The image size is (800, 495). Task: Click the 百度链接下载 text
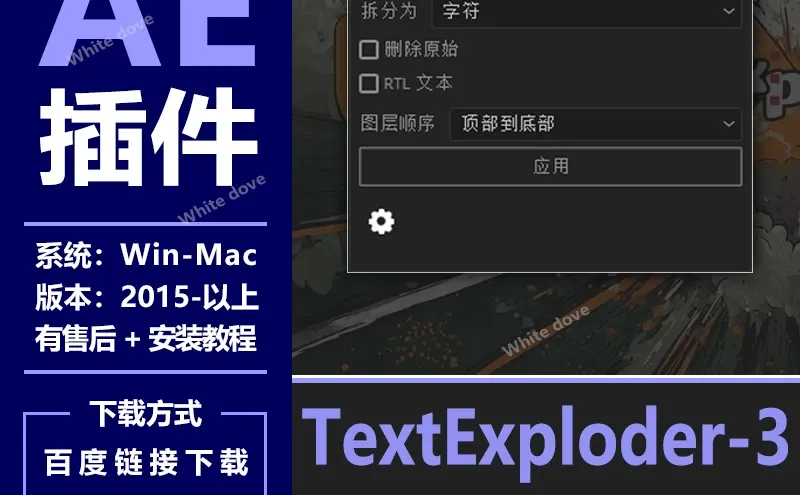click(146, 462)
